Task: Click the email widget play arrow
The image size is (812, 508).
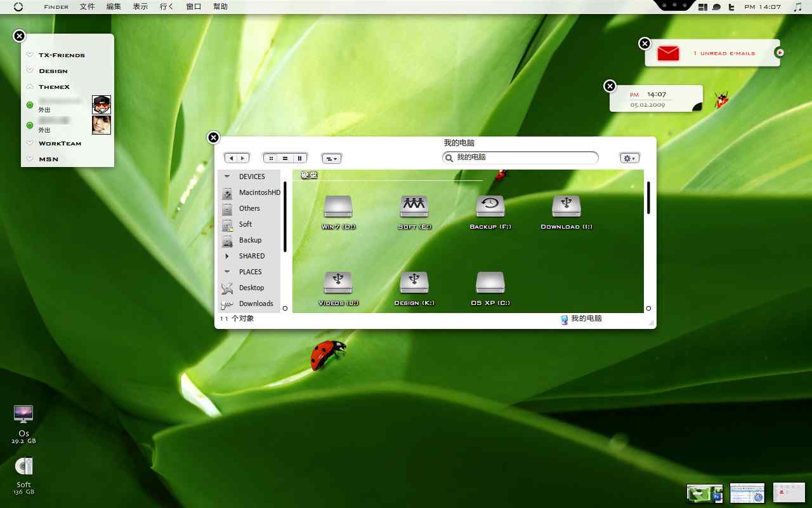Action: pos(780,53)
